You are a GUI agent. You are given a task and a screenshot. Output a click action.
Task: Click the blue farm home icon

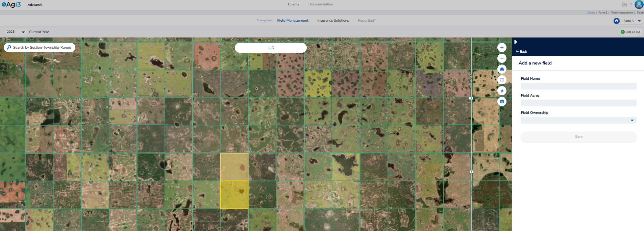click(x=616, y=21)
